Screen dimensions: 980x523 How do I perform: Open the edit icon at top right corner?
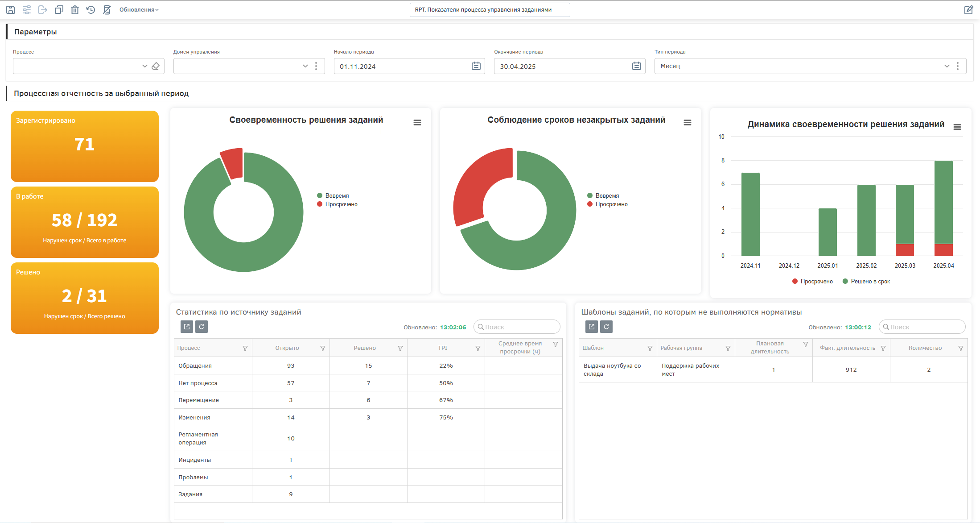pos(968,10)
